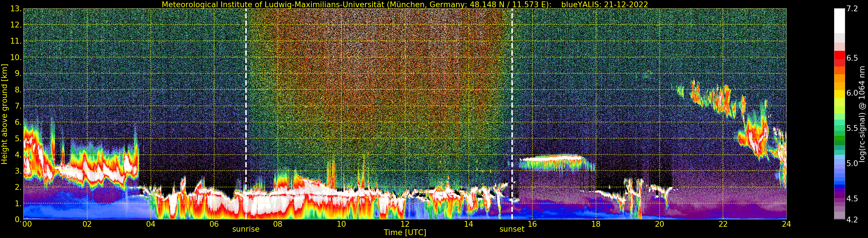Click the height axis tick '3.'
Viewport: 868px width, 238px height.
[x=18, y=171]
